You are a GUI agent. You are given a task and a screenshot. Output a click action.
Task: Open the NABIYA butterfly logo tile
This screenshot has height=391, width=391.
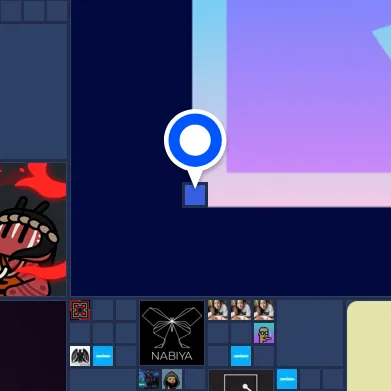172,333
